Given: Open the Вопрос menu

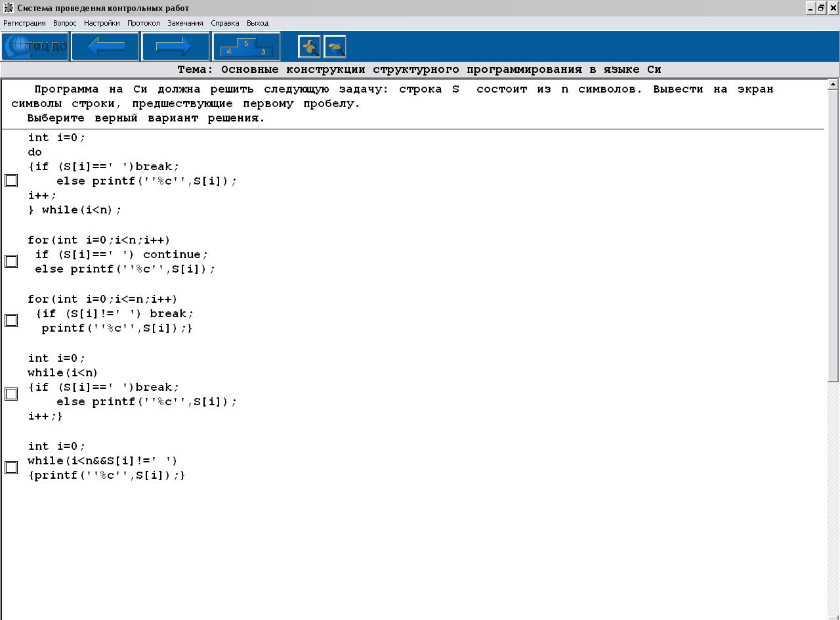Looking at the screenshot, I should (x=65, y=23).
